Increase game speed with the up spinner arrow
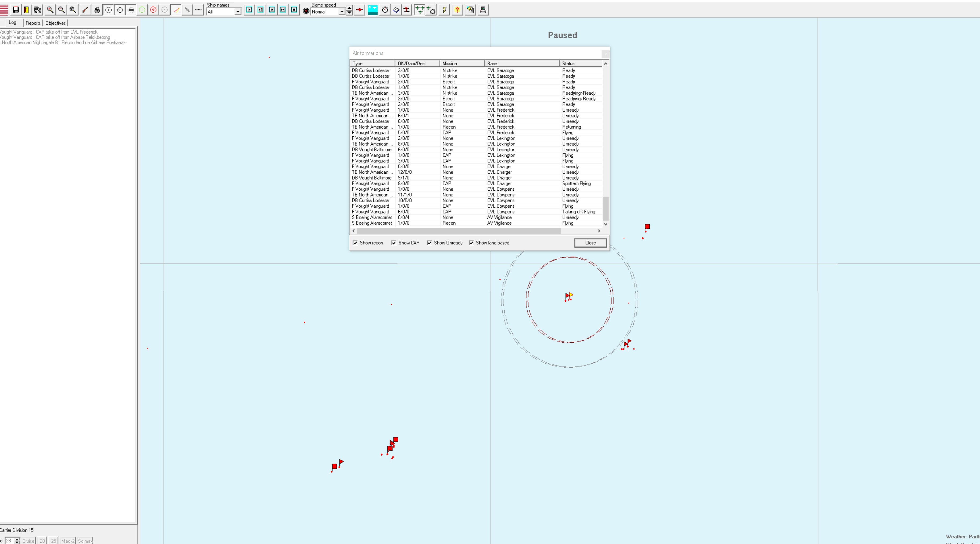The width and height of the screenshot is (980, 544). click(x=349, y=8)
